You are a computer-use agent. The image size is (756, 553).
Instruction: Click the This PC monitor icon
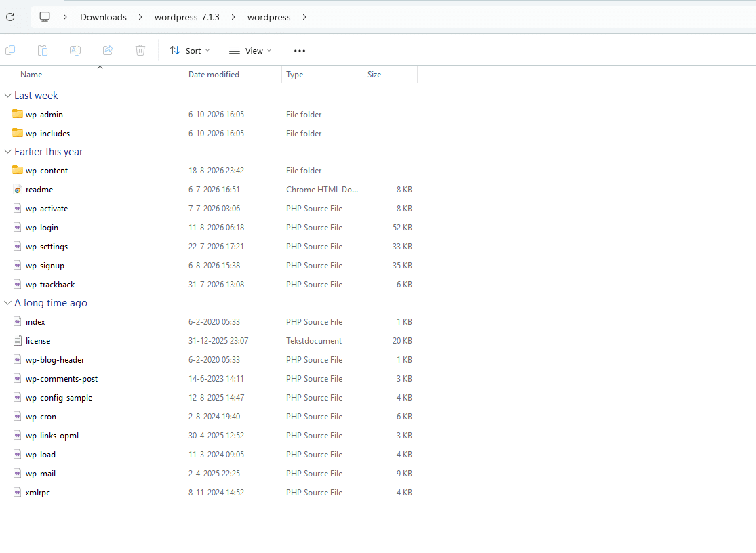pos(45,17)
